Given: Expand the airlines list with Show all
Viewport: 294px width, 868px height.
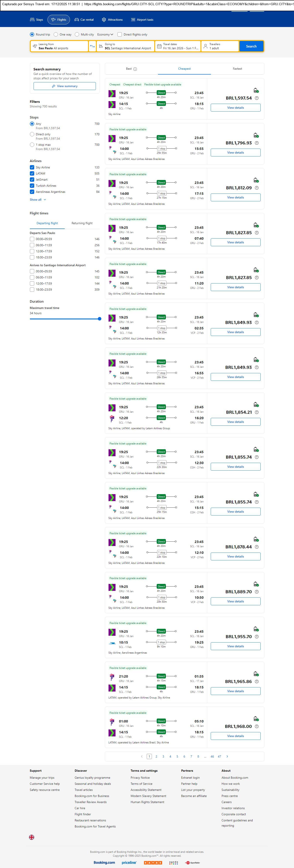Looking at the screenshot, I should [x=38, y=200].
